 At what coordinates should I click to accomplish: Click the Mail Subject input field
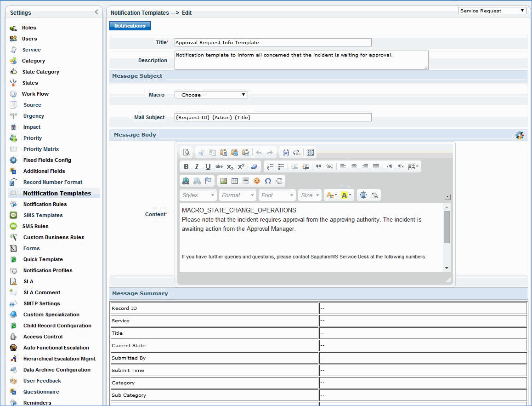click(272, 117)
